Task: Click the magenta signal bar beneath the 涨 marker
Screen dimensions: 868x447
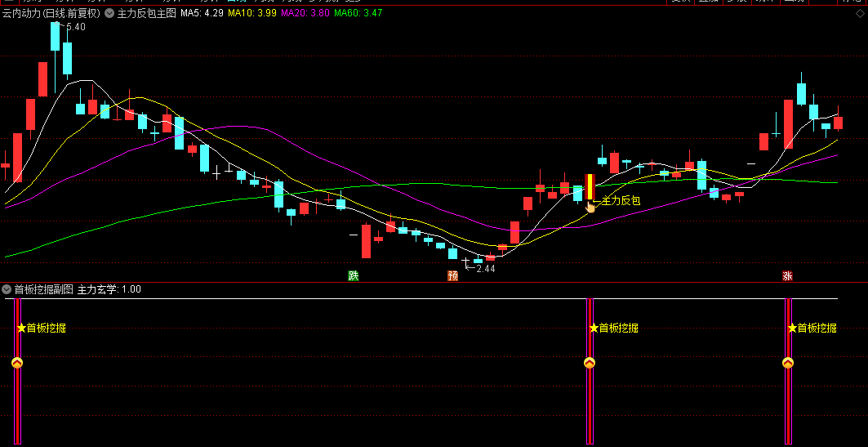Action: [x=788, y=371]
